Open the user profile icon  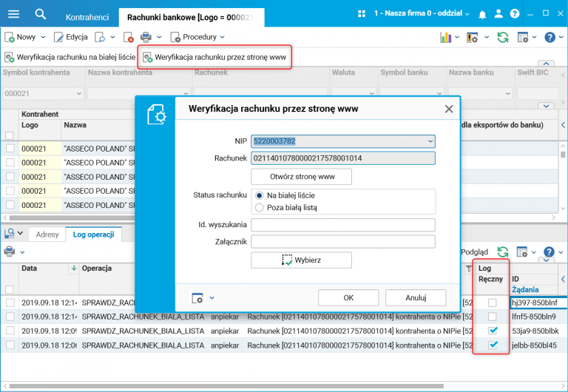coord(498,14)
